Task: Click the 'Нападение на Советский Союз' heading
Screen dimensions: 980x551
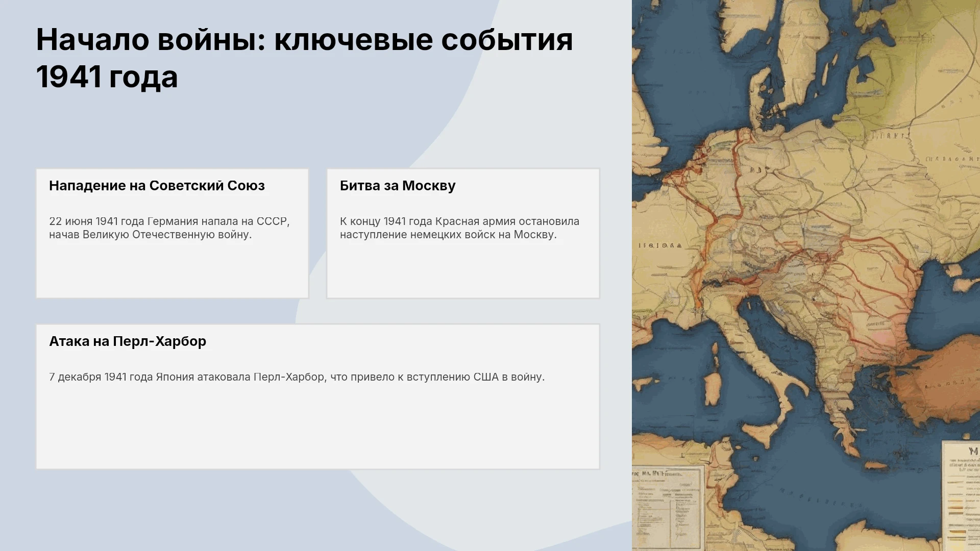Action: tap(157, 186)
